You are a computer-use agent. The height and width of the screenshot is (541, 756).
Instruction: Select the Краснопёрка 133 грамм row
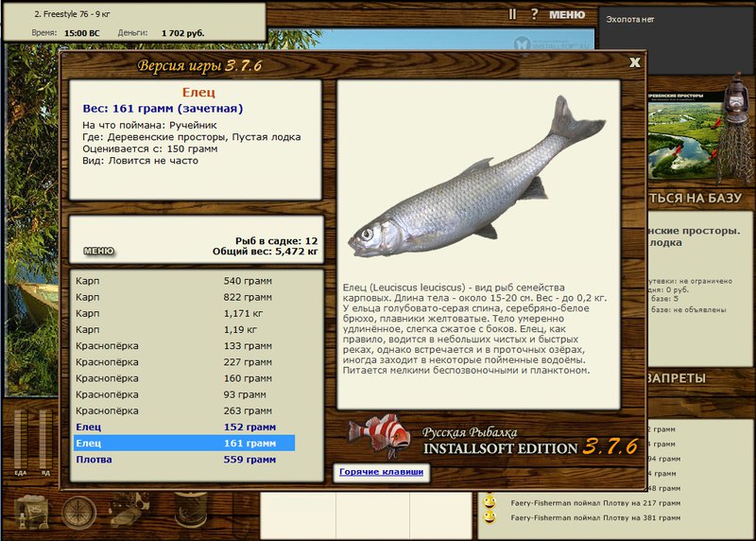(184, 346)
